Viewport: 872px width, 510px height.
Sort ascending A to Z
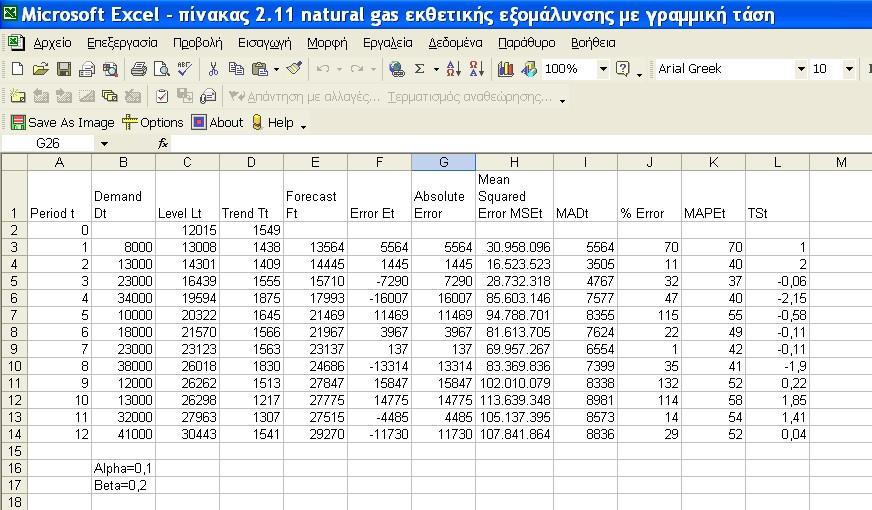[453, 69]
